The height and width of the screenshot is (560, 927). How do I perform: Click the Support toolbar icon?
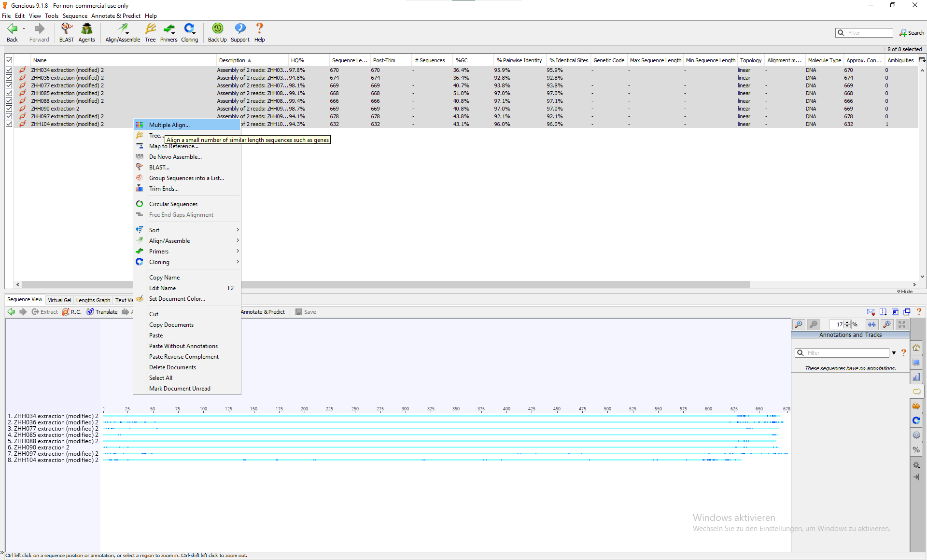[240, 32]
